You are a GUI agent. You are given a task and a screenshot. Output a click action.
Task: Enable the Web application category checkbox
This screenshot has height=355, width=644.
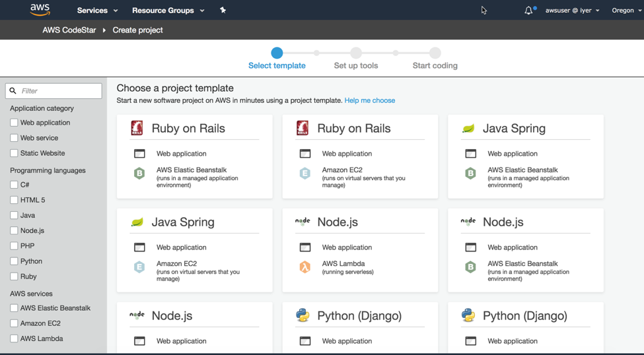pyautogui.click(x=14, y=123)
